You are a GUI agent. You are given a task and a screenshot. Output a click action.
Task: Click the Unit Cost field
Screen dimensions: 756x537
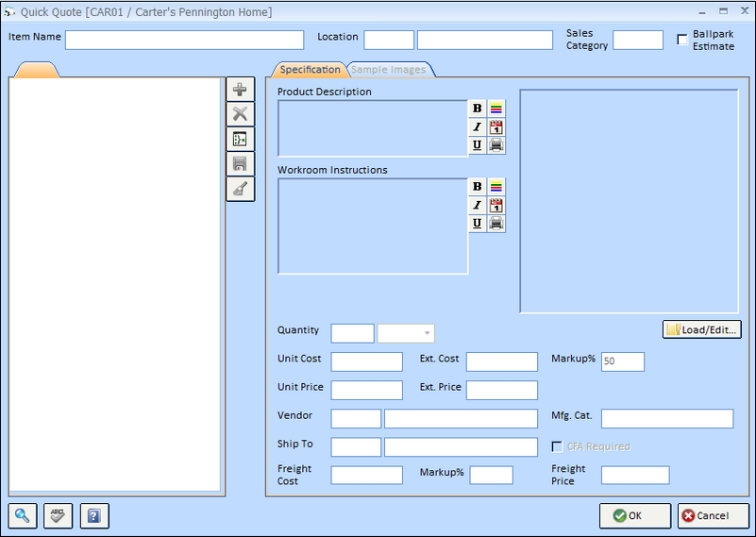pyautogui.click(x=367, y=361)
